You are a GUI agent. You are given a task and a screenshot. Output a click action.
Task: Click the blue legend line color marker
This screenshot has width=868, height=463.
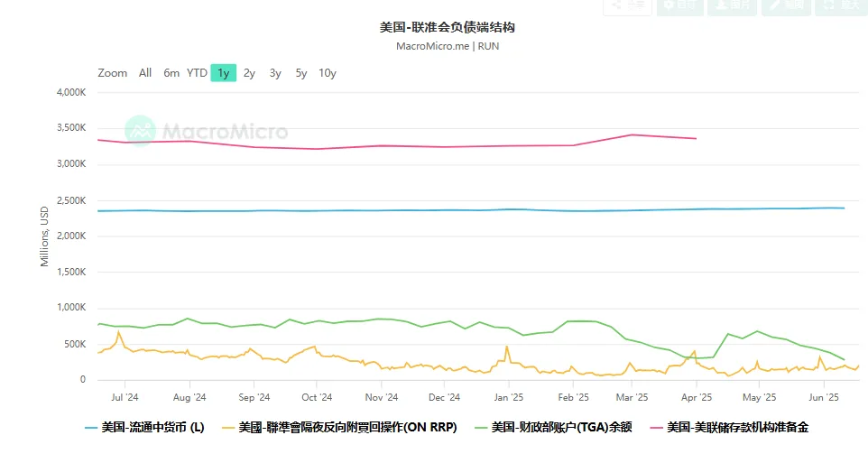click(x=91, y=428)
